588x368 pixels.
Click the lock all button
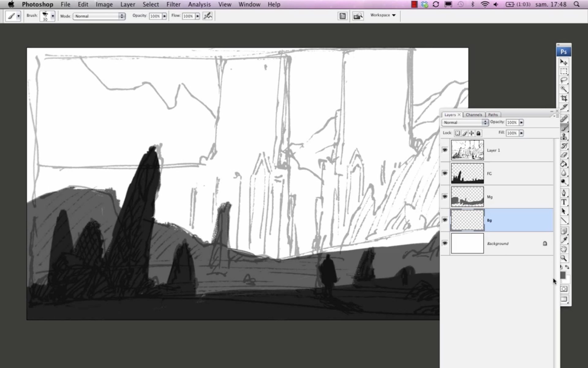click(x=478, y=133)
